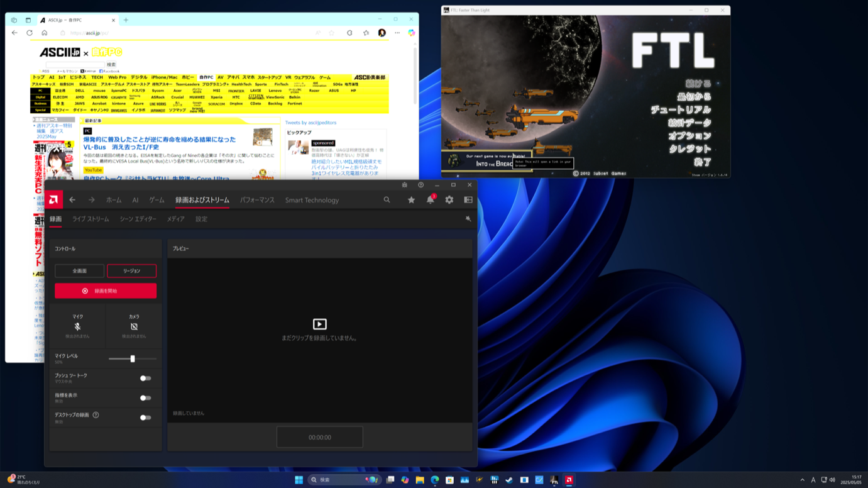The width and height of the screenshot is (868, 488).
Task: Open the new tab button in Edge
Action: [126, 20]
